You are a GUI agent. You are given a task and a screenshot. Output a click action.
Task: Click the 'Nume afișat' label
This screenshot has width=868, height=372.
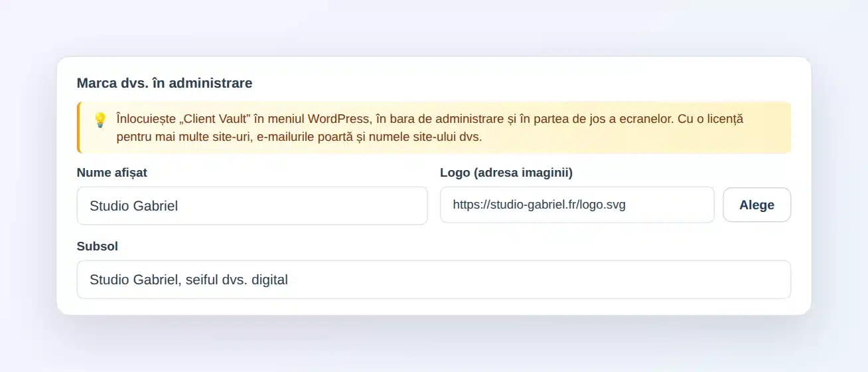[112, 173]
